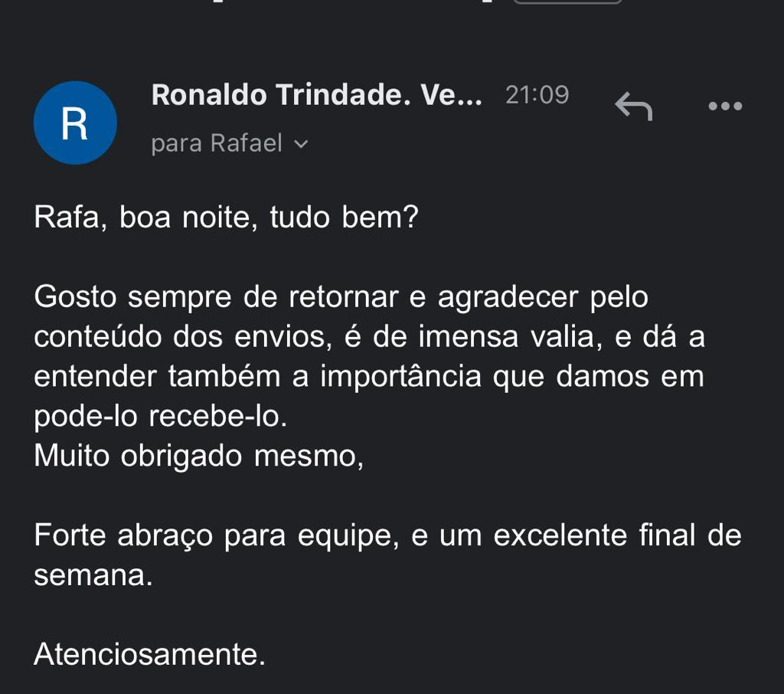Viewport: 784px width, 694px height.
Task: Click the word 'excelente' in the body
Action: click(x=560, y=535)
